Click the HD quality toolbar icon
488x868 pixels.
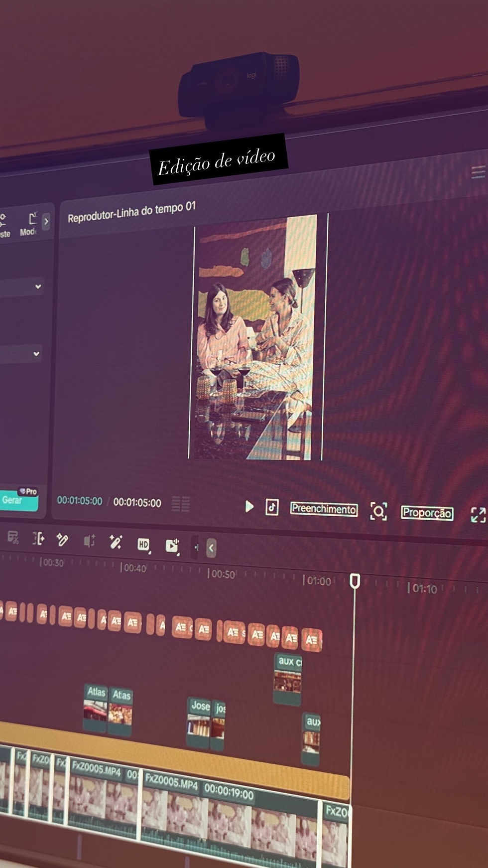tap(143, 545)
